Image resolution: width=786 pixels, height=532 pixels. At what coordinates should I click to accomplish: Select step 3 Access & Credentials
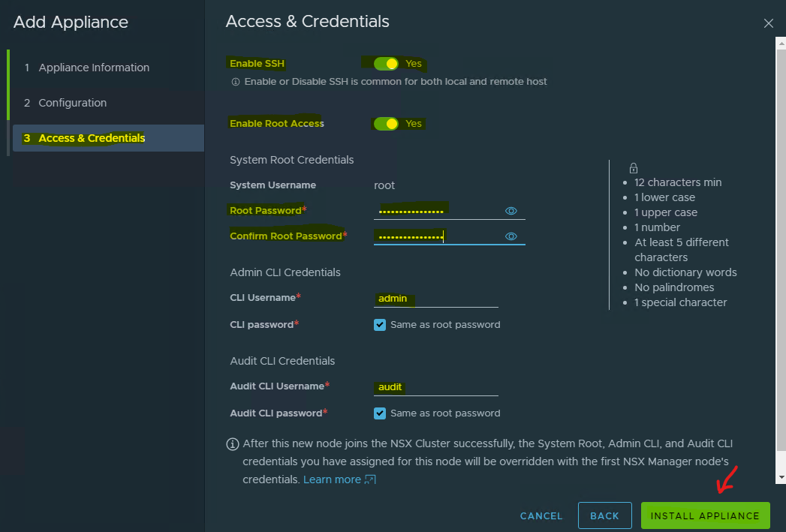pos(92,138)
